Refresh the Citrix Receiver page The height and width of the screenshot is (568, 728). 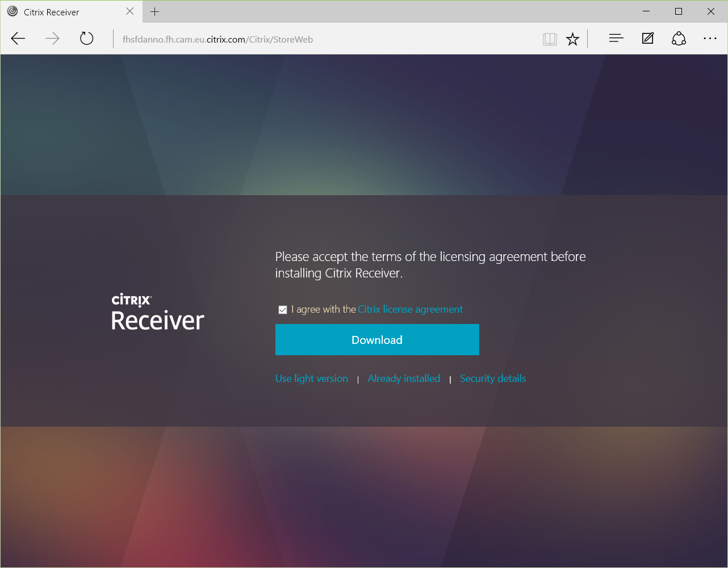86,39
